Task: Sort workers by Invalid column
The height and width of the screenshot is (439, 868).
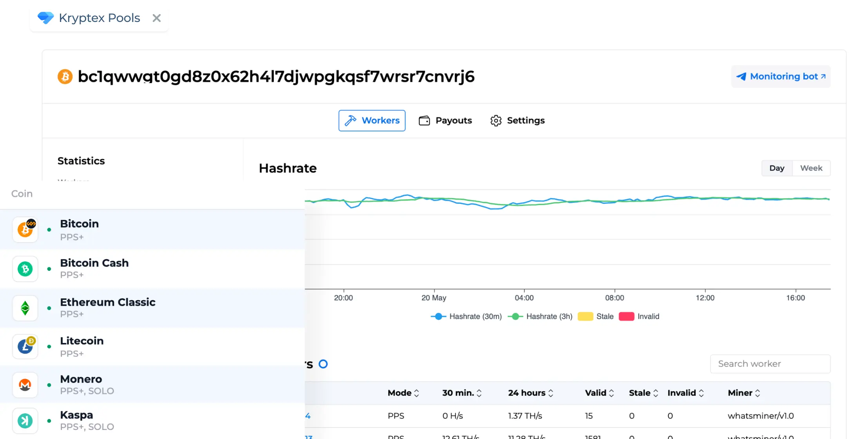Action: pos(686,393)
